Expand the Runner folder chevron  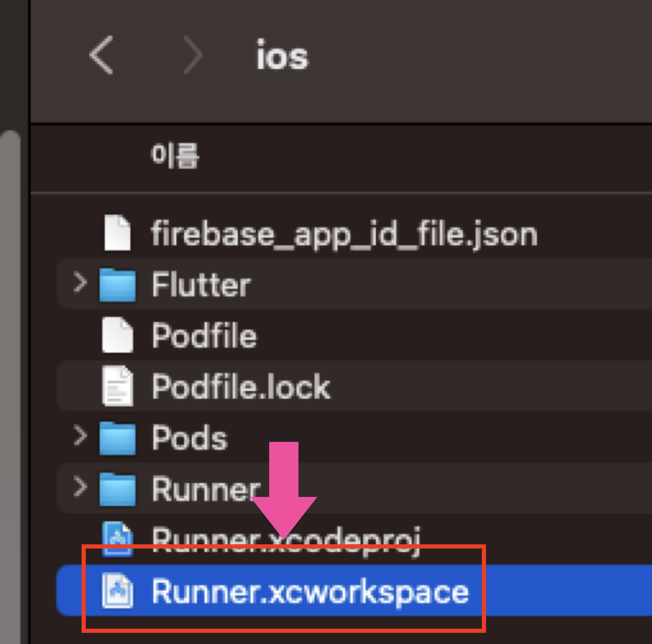click(x=80, y=487)
